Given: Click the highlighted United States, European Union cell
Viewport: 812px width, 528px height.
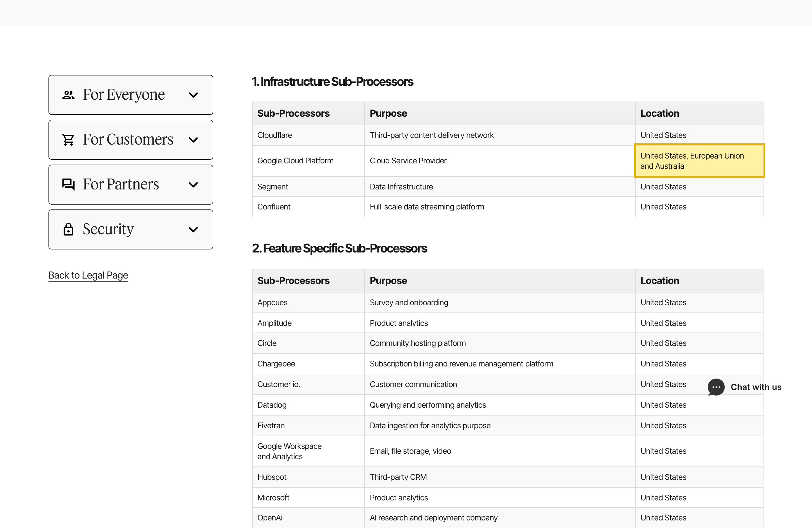Looking at the screenshot, I should (x=699, y=161).
